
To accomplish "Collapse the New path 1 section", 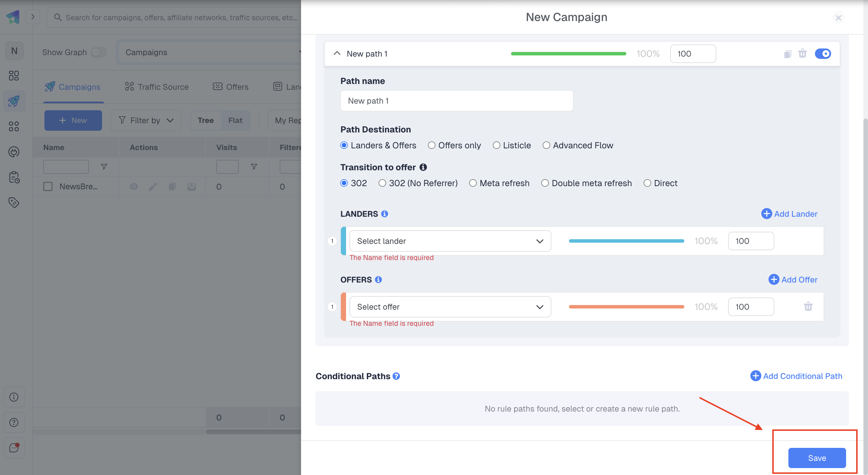I will point(337,54).
